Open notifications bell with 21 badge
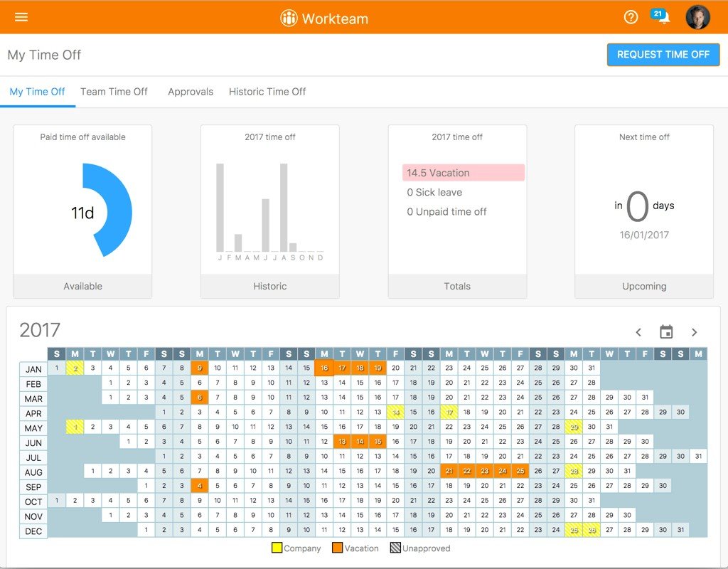Image resolution: width=728 pixels, height=569 pixels. (x=660, y=16)
